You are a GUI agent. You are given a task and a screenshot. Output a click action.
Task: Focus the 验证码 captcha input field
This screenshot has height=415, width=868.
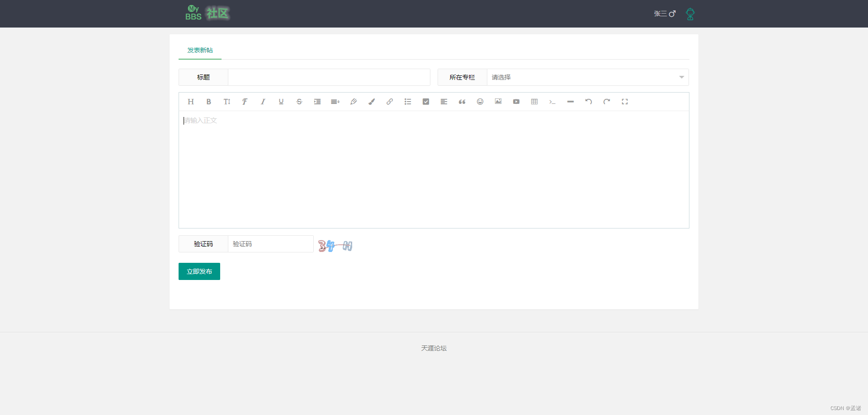(271, 244)
